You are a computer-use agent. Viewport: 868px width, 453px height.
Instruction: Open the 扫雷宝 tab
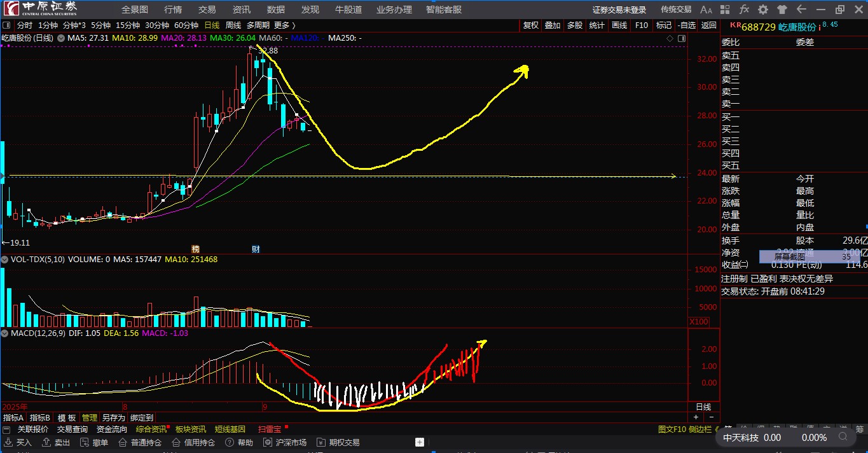tap(270, 429)
